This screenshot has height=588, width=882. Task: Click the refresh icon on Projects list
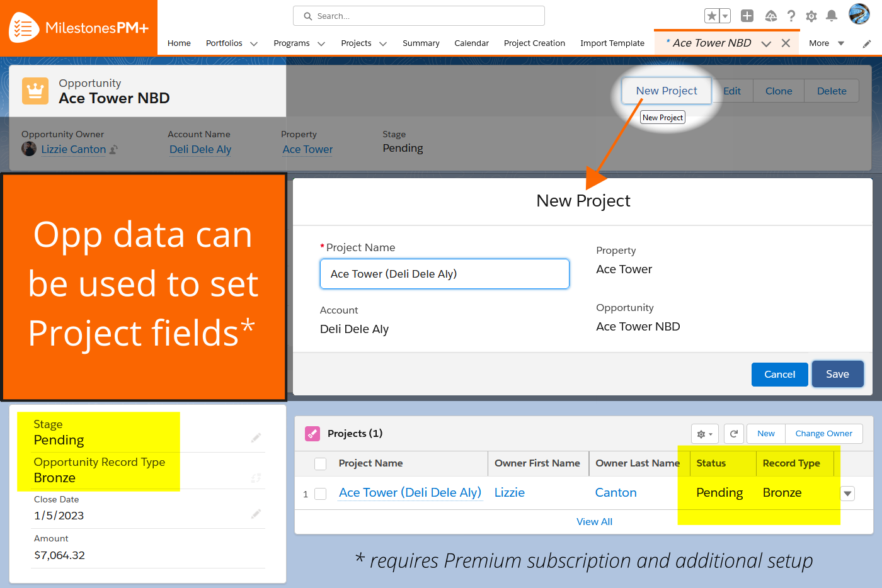[x=733, y=434]
